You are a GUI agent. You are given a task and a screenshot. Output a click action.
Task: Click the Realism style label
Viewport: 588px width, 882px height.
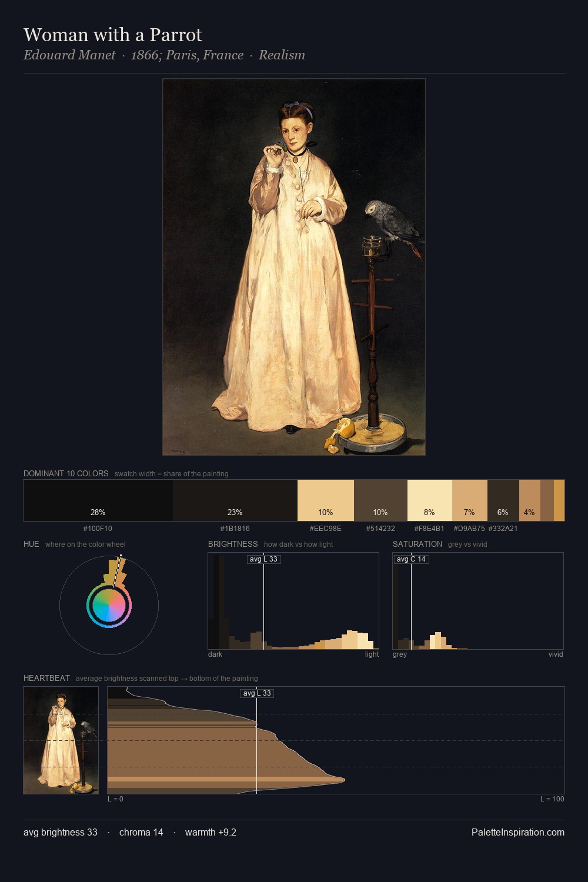(x=282, y=55)
